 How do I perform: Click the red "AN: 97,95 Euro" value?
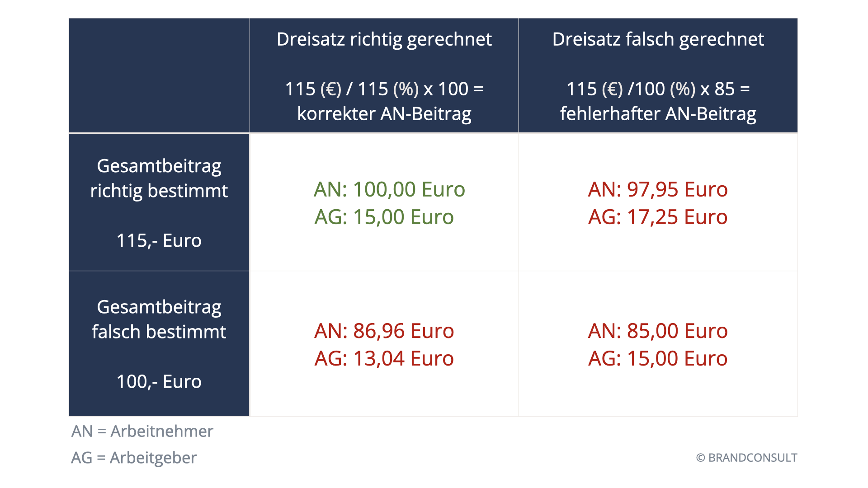pyautogui.click(x=658, y=189)
